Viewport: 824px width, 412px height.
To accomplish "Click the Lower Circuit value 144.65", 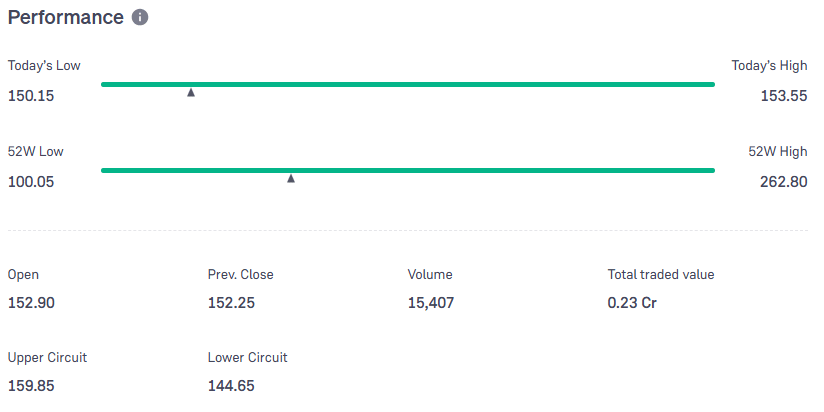I will 230,385.
